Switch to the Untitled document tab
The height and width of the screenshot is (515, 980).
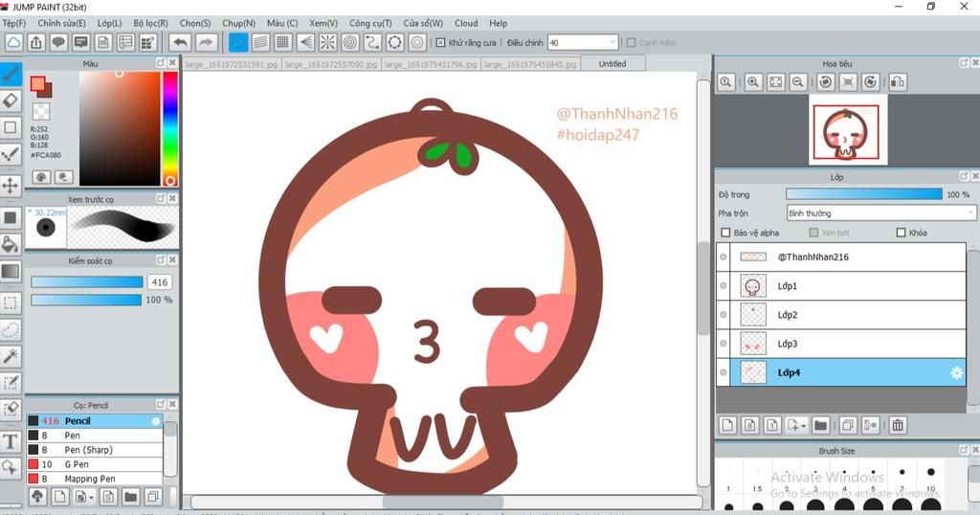coord(612,64)
